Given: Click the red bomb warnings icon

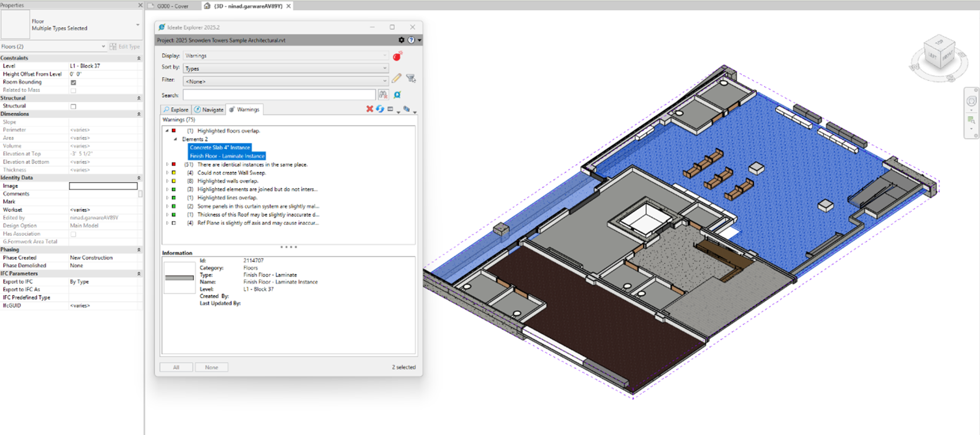Looking at the screenshot, I should (x=397, y=56).
